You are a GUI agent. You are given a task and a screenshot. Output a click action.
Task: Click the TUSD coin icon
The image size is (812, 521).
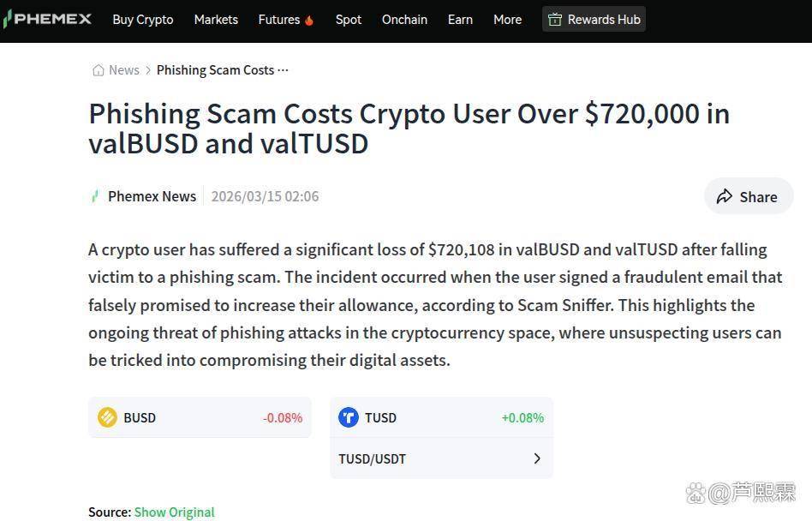pyautogui.click(x=348, y=417)
